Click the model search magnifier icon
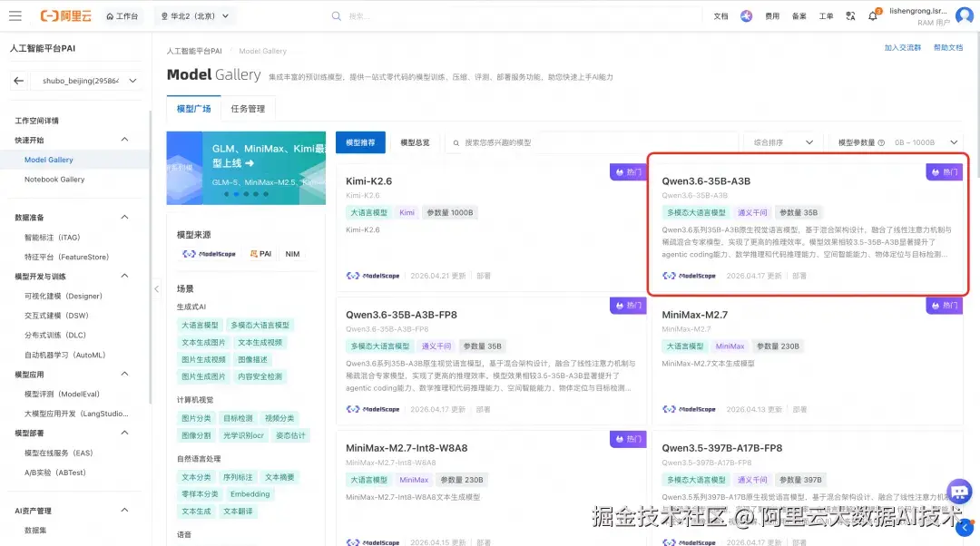Screen dimensions: 980x546 tap(456, 143)
